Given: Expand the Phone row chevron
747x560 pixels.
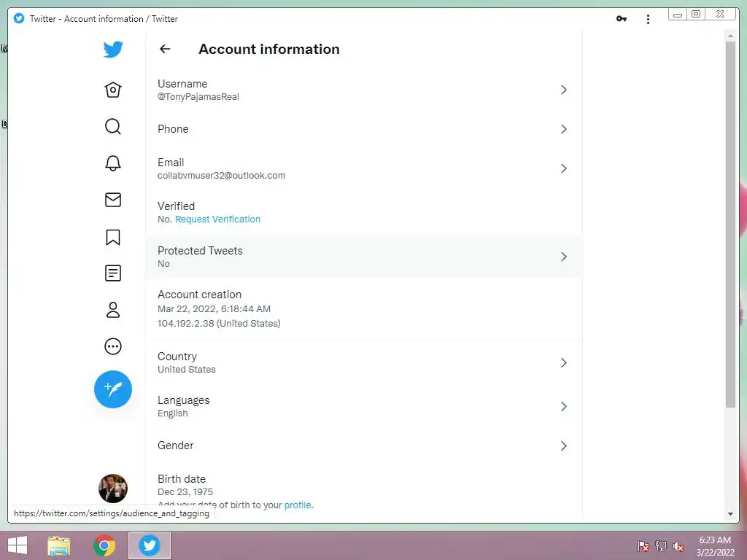Looking at the screenshot, I should click(564, 129).
